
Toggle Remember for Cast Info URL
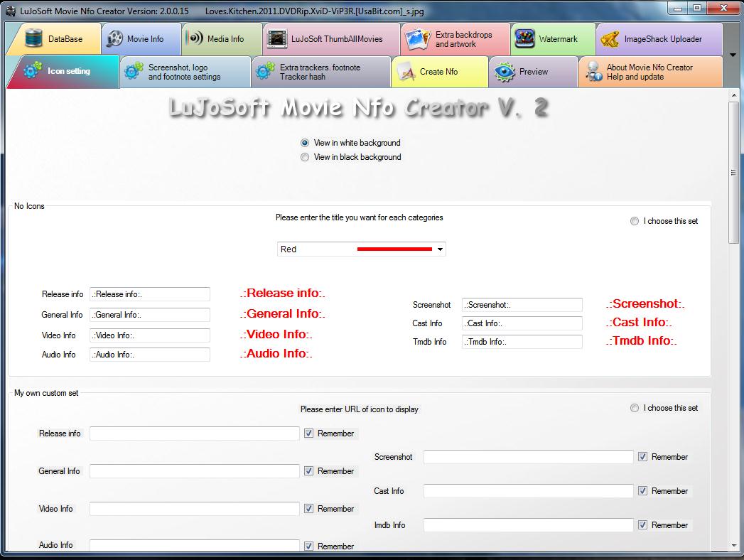point(642,491)
